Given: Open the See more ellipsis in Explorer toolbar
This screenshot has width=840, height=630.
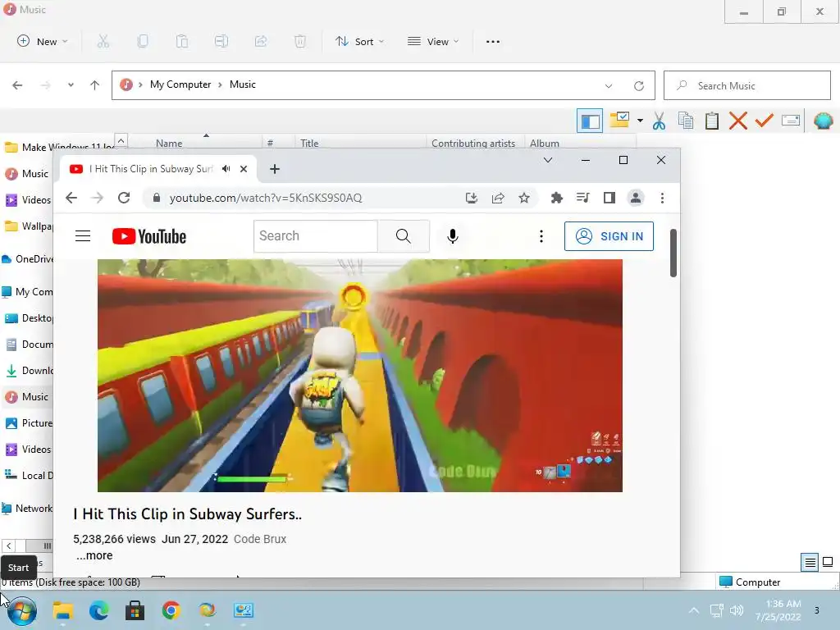Looking at the screenshot, I should tap(493, 41).
